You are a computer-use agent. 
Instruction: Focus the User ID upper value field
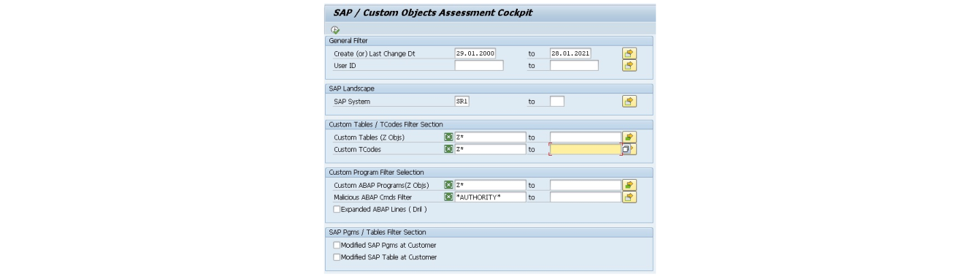click(x=574, y=66)
